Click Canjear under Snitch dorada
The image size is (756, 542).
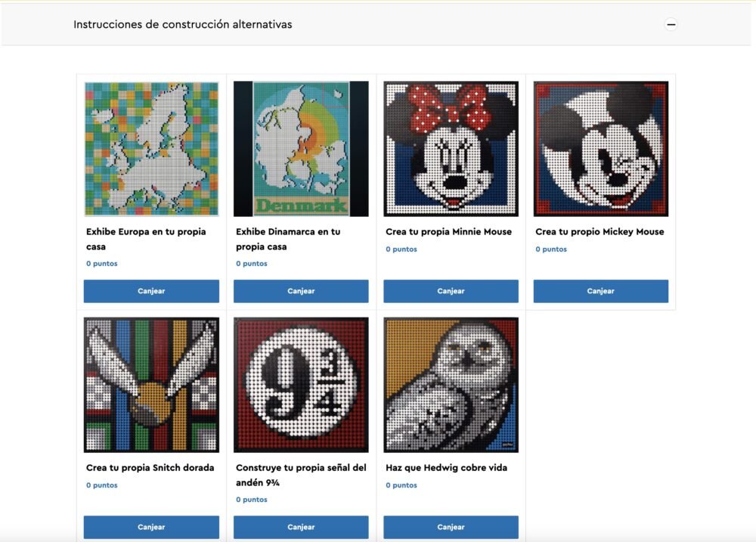[x=151, y=527]
